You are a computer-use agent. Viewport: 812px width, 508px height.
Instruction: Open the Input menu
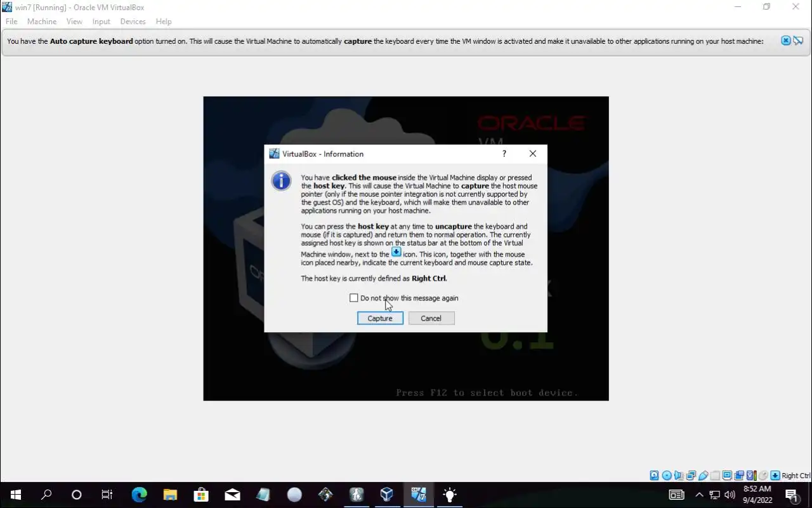coord(101,22)
